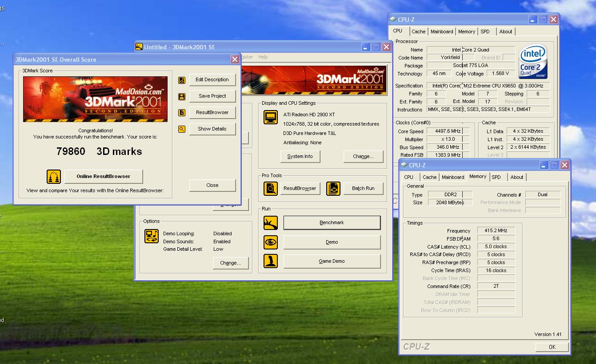Click the Core Speed value 4497.6 MHz
The image size is (596, 364).
448,131
